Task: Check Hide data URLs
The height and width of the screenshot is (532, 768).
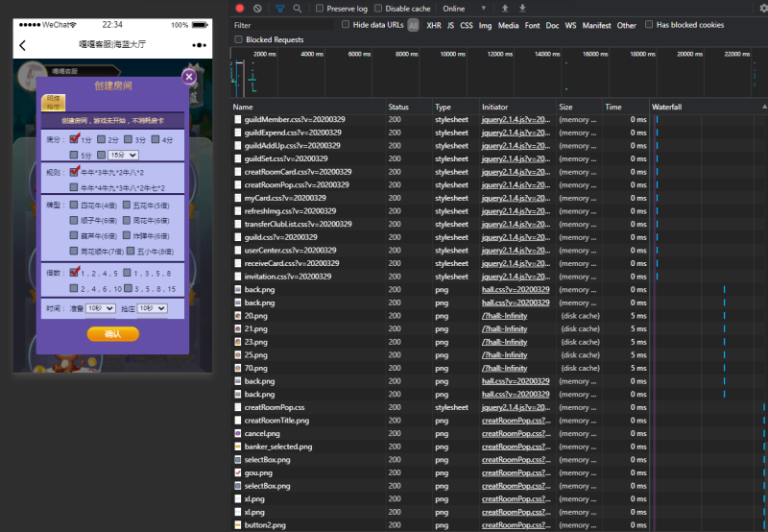Action: tap(346, 25)
